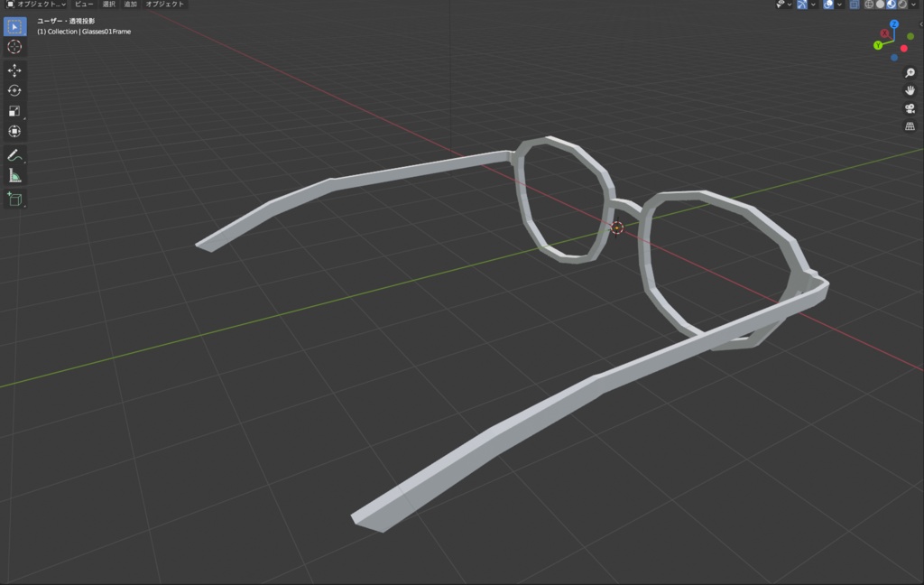Enable Material Preview shading

click(x=892, y=5)
